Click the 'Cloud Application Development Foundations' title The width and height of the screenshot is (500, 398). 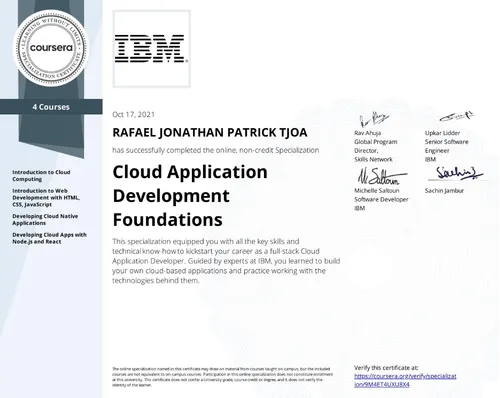point(190,196)
